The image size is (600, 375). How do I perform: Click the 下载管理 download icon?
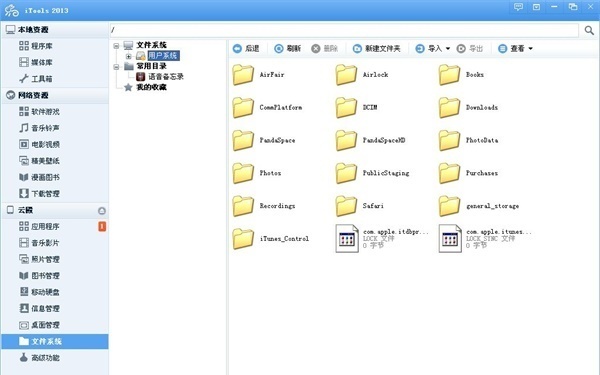click(24, 194)
